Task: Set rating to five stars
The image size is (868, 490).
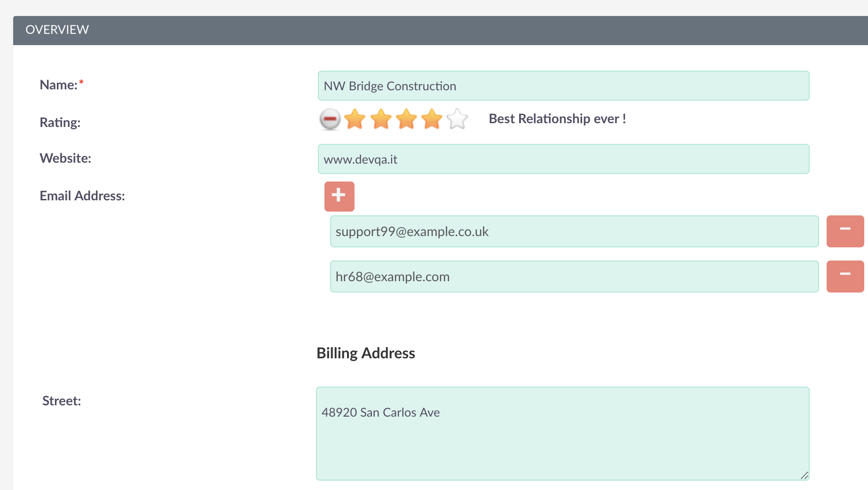Action: 457,119
